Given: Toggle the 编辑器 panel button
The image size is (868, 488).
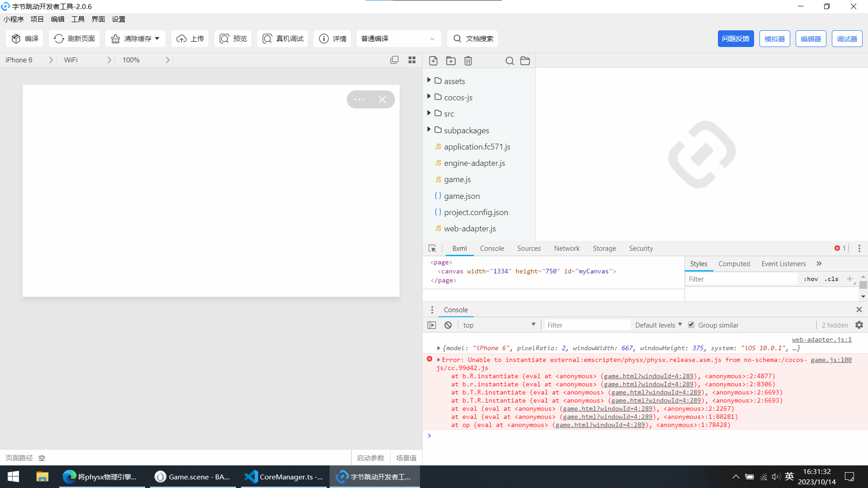Looking at the screenshot, I should (x=811, y=39).
